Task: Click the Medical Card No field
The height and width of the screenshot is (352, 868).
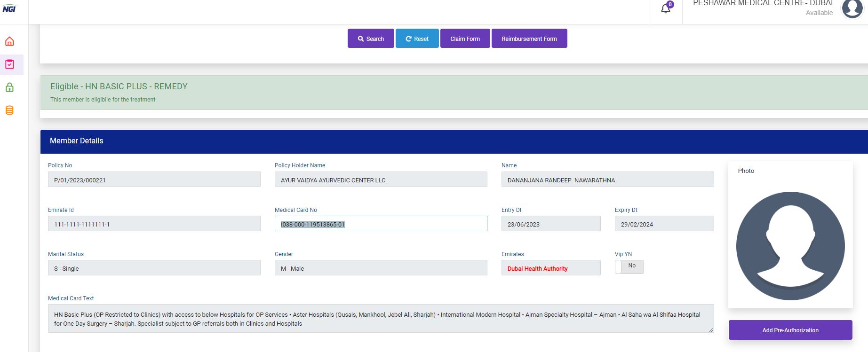Action: coord(381,224)
